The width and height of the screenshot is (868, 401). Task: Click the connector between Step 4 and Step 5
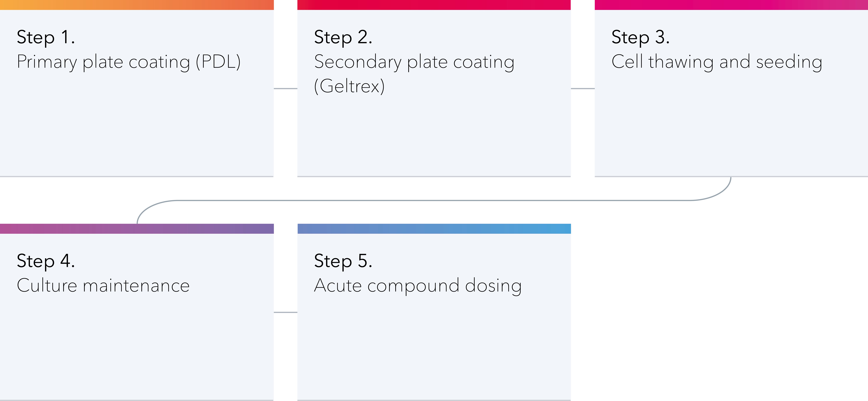pyautogui.click(x=285, y=312)
